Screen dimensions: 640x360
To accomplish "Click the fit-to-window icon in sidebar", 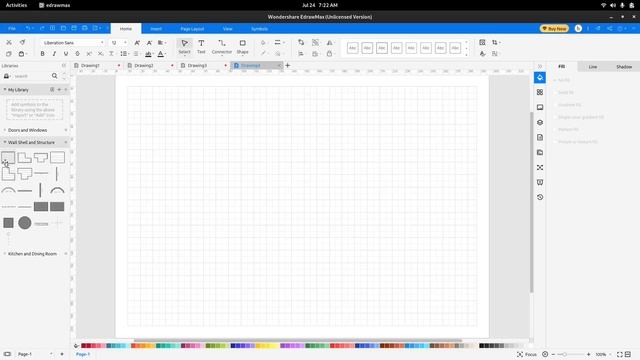I will [x=540, y=167].
